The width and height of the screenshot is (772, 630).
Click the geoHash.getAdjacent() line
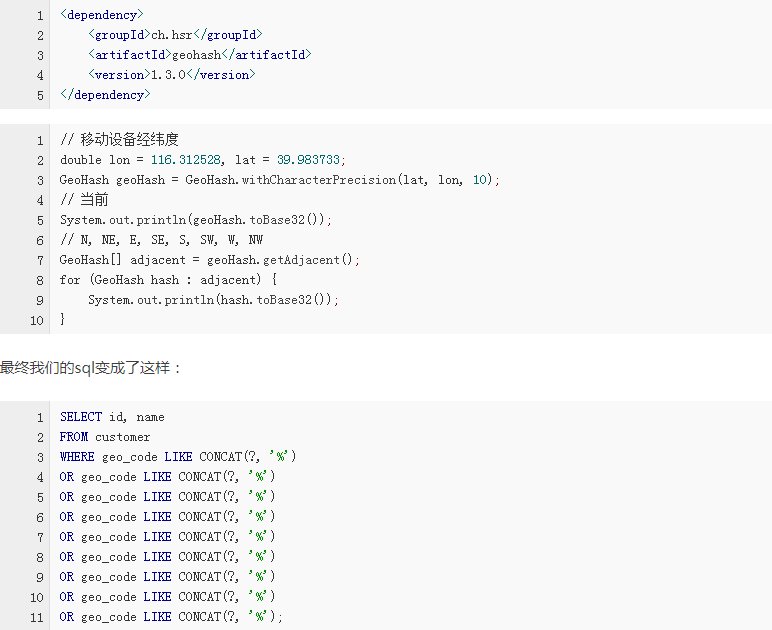pyautogui.click(x=210, y=260)
